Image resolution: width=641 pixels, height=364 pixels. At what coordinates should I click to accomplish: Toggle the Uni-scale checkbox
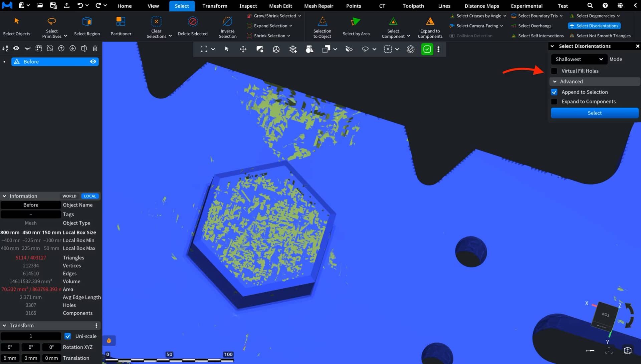coord(68,336)
